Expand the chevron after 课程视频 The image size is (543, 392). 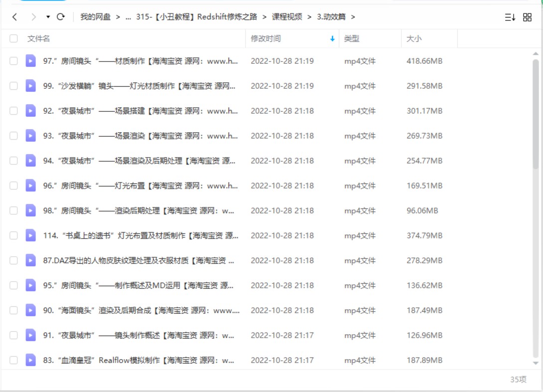point(309,17)
